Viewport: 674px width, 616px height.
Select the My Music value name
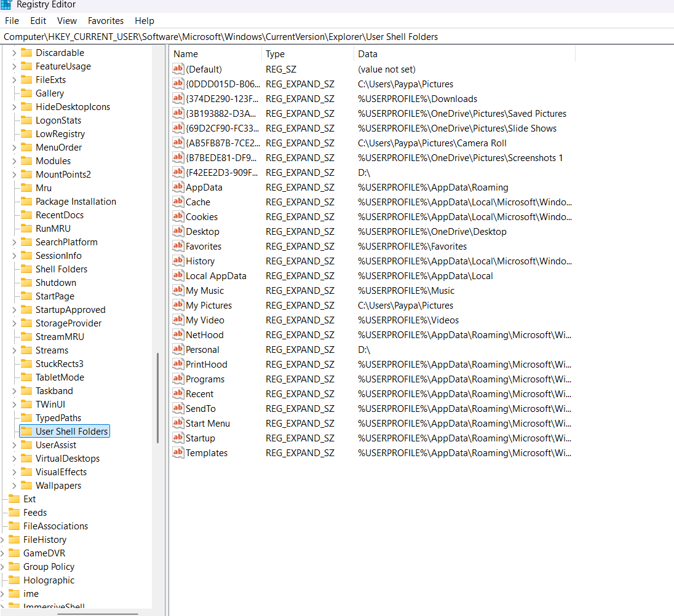tap(205, 290)
